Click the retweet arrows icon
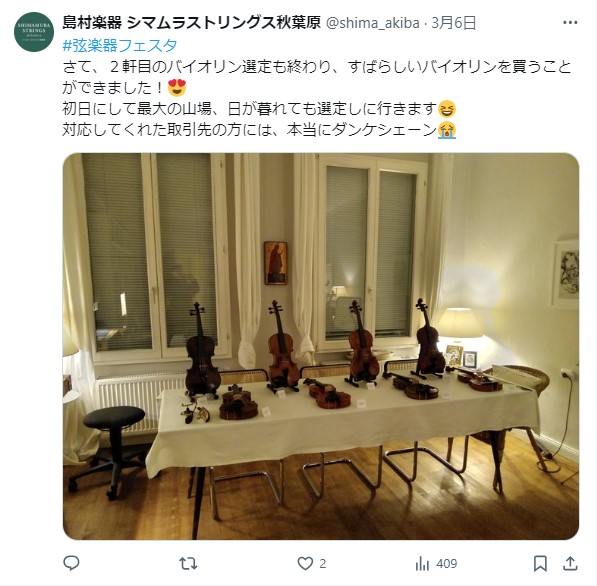Image resolution: width=597 pixels, height=586 pixels. (x=188, y=563)
